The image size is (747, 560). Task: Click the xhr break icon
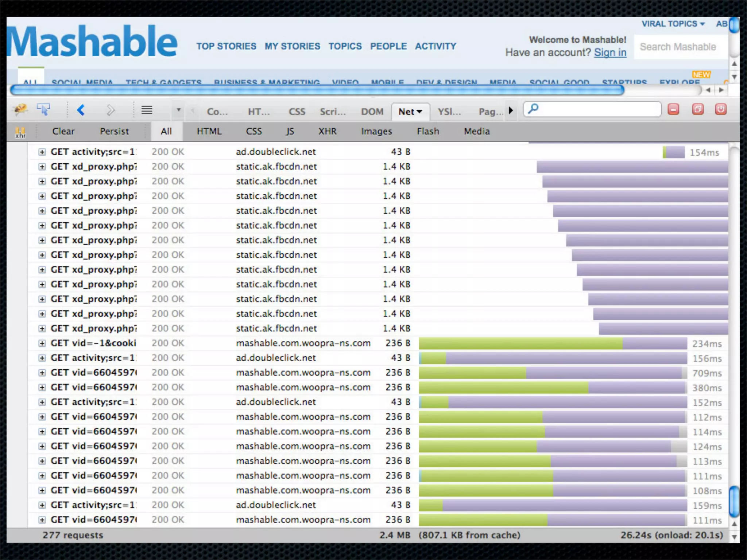click(20, 132)
